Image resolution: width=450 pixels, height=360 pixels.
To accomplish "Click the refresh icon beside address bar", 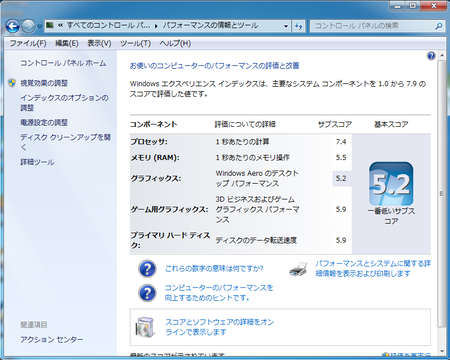I will click(298, 26).
